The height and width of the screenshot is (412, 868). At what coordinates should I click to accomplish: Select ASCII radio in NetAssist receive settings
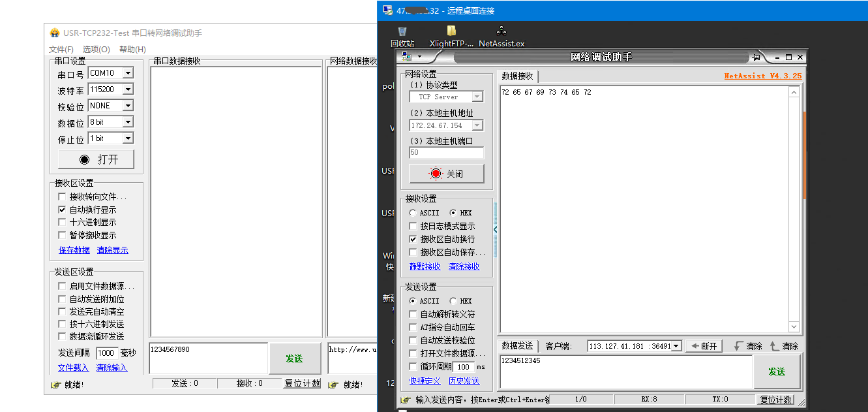click(413, 213)
